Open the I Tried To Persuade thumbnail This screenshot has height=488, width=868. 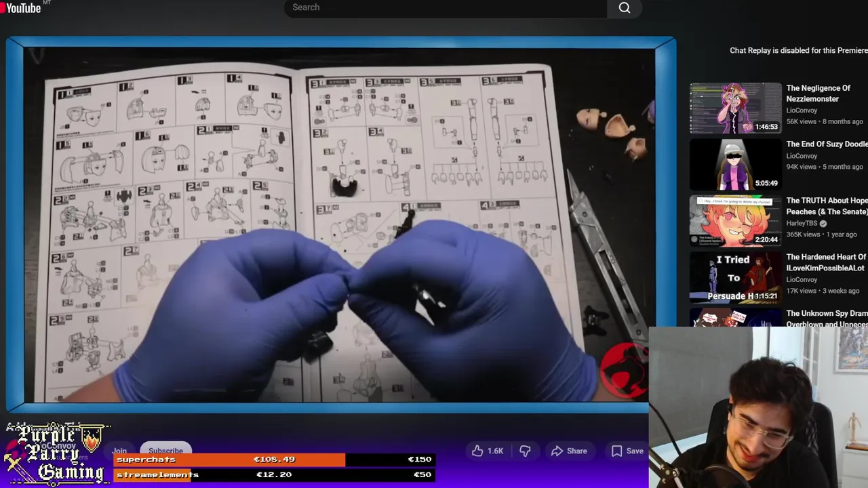(x=735, y=277)
